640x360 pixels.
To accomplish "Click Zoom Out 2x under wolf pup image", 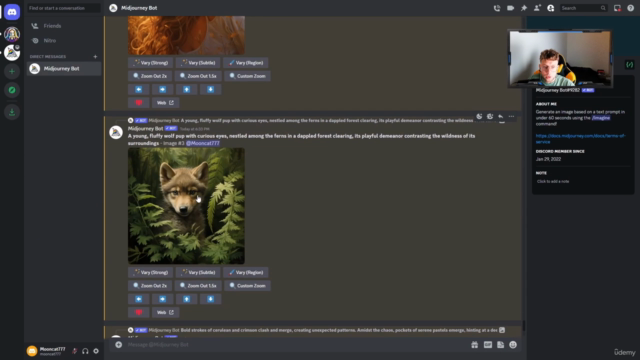I will (150, 286).
